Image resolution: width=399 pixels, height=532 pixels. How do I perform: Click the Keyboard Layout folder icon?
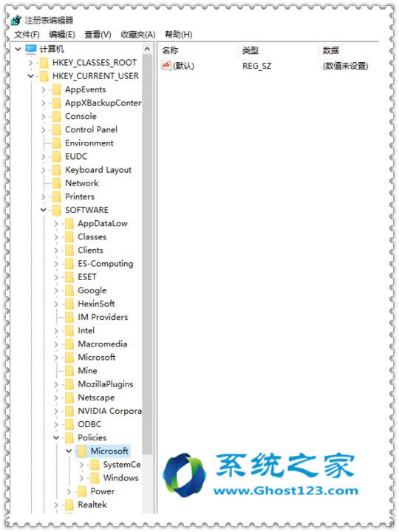(x=57, y=170)
